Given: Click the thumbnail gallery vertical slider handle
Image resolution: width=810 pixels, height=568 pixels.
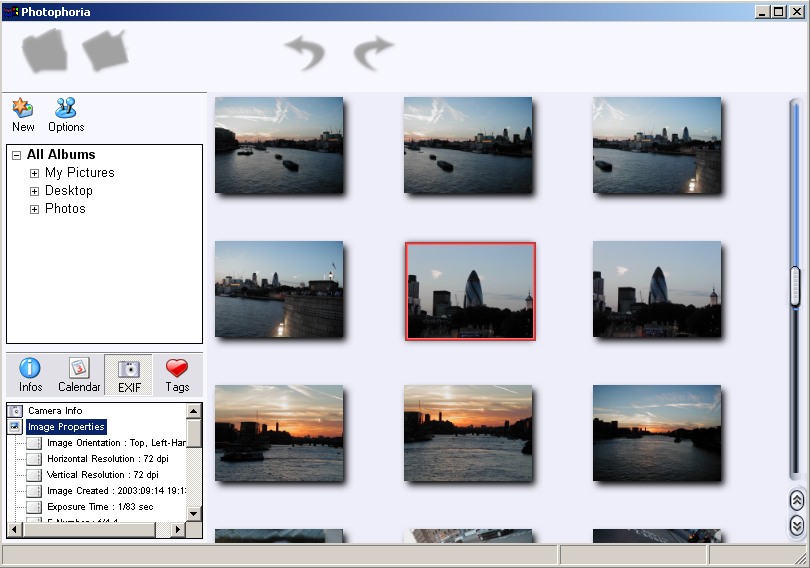Looking at the screenshot, I should tap(796, 286).
